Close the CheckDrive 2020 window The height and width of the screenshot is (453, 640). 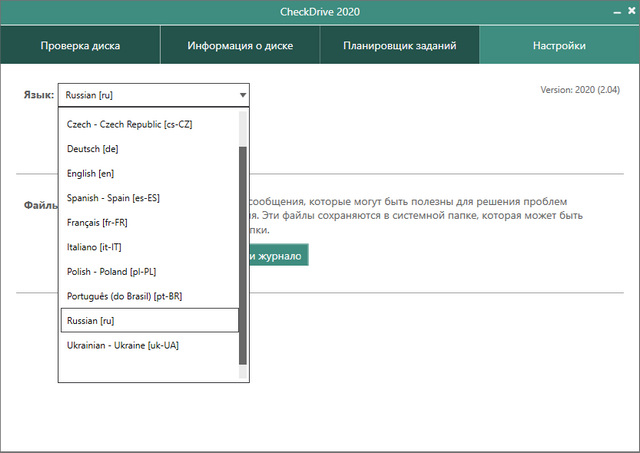click(x=622, y=12)
